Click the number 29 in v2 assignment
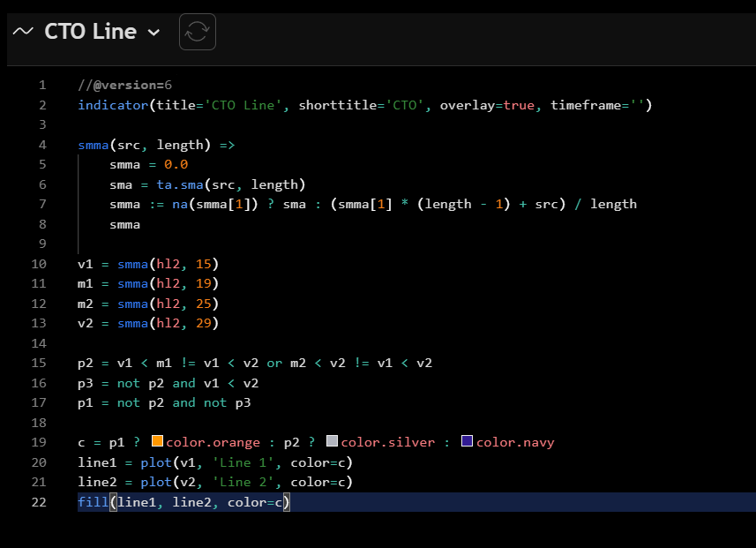Screen dimensions: 756x548 [x=204, y=323]
